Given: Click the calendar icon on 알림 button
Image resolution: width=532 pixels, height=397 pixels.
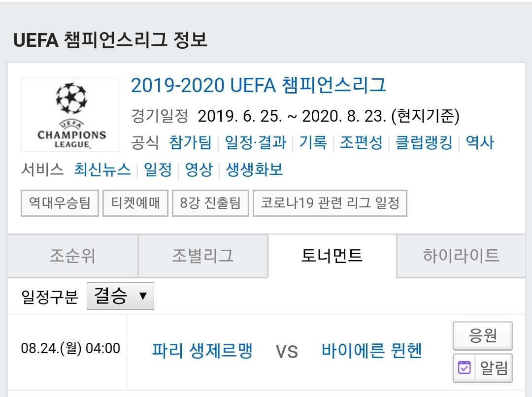Looking at the screenshot, I should click(x=465, y=368).
